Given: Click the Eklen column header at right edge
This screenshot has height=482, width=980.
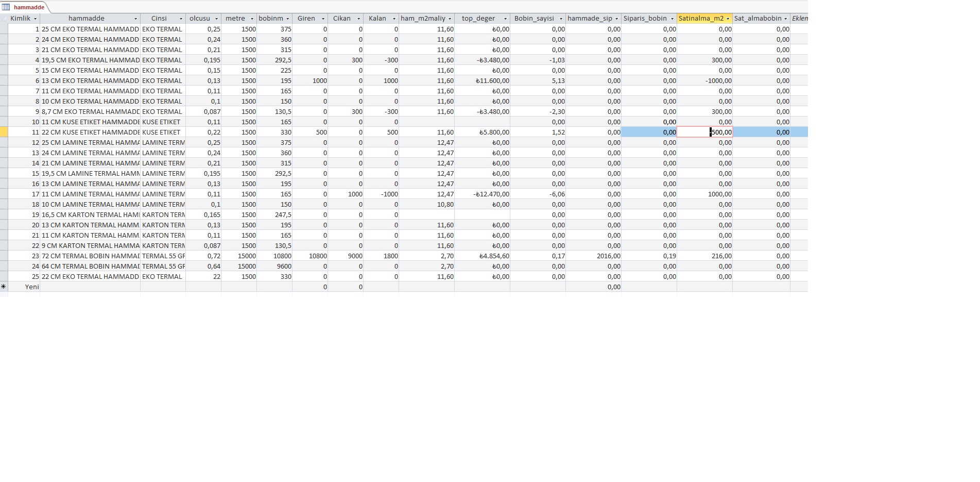Looking at the screenshot, I should 799,19.
